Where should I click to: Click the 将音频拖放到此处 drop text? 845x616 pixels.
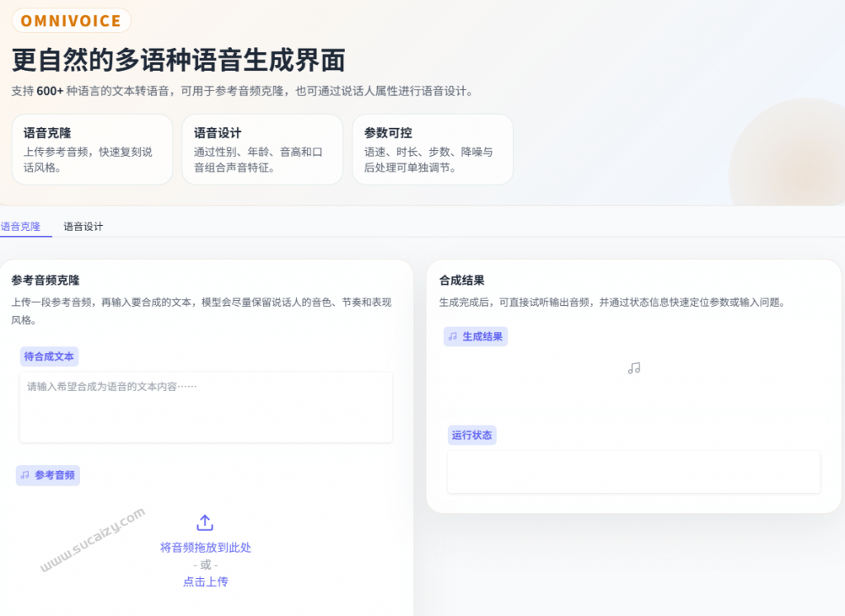[205, 548]
